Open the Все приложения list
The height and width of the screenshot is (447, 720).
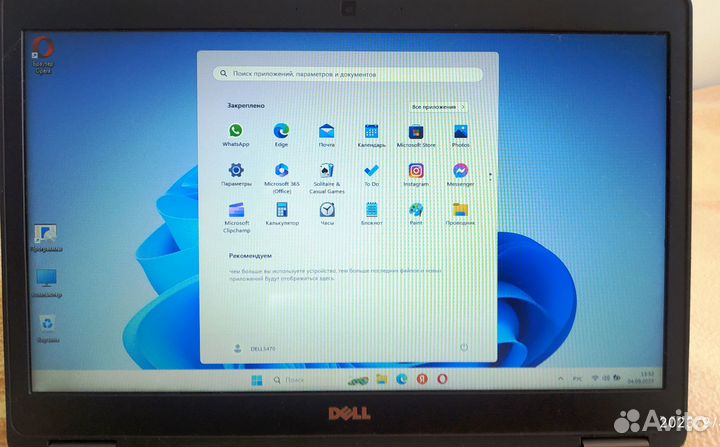pyautogui.click(x=438, y=107)
